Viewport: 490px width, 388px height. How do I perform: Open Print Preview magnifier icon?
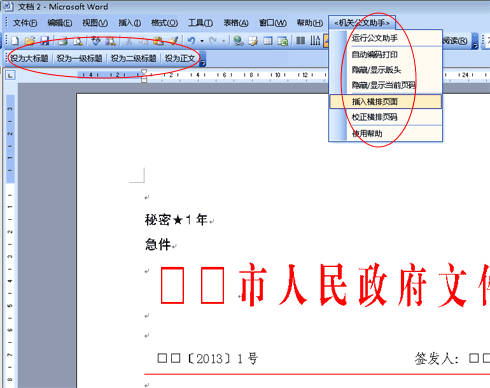[x=78, y=41]
